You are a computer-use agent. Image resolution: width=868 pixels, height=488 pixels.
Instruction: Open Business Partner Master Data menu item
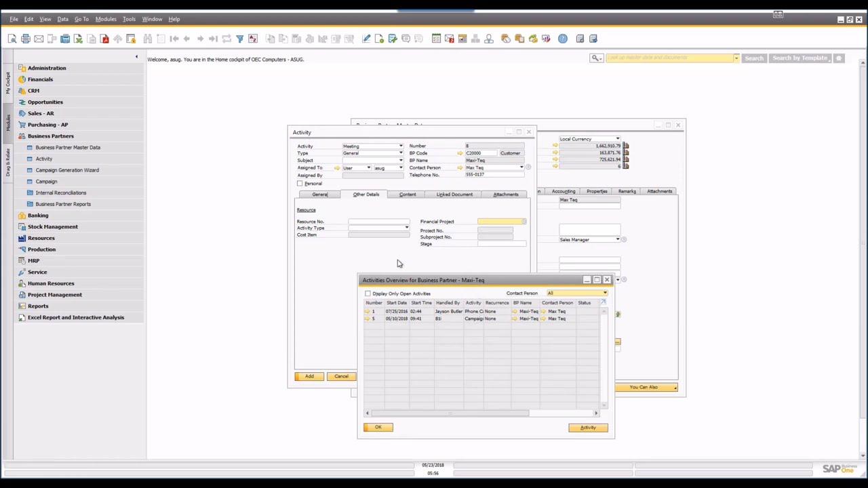(x=68, y=147)
